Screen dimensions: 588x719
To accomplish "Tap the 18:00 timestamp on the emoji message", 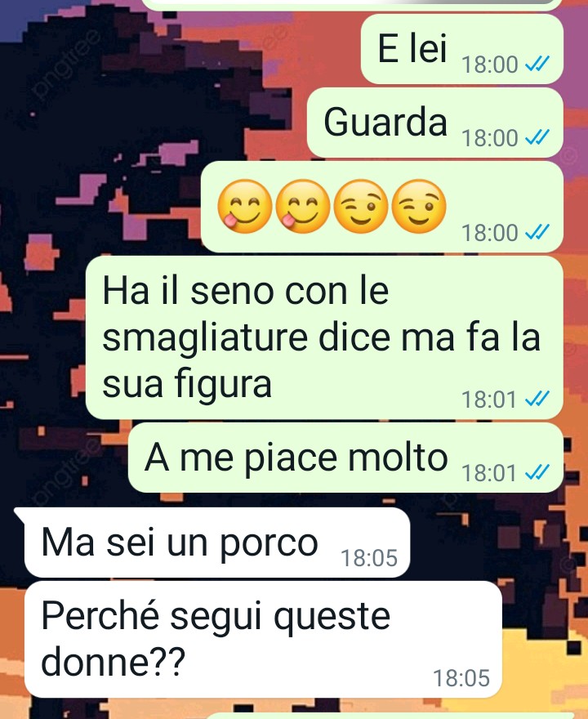I will pyautogui.click(x=489, y=233).
